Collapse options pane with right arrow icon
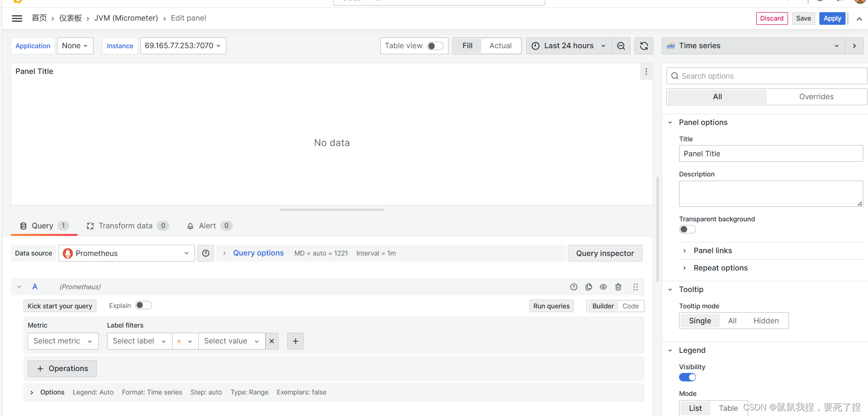This screenshot has height=416, width=868. tap(854, 46)
